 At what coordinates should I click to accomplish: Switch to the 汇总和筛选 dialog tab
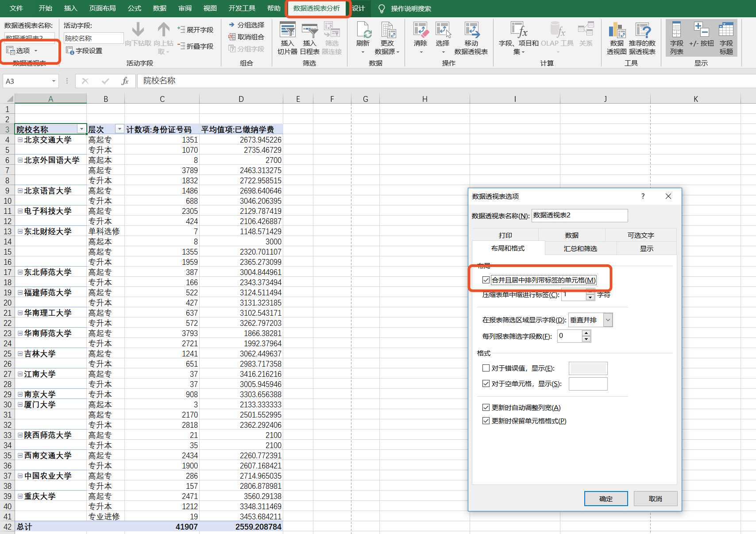coord(580,248)
